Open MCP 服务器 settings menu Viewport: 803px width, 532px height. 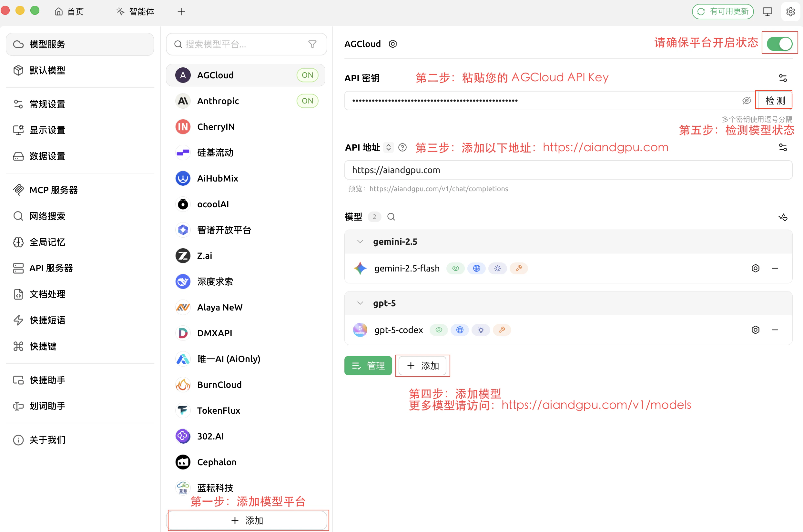click(x=53, y=190)
